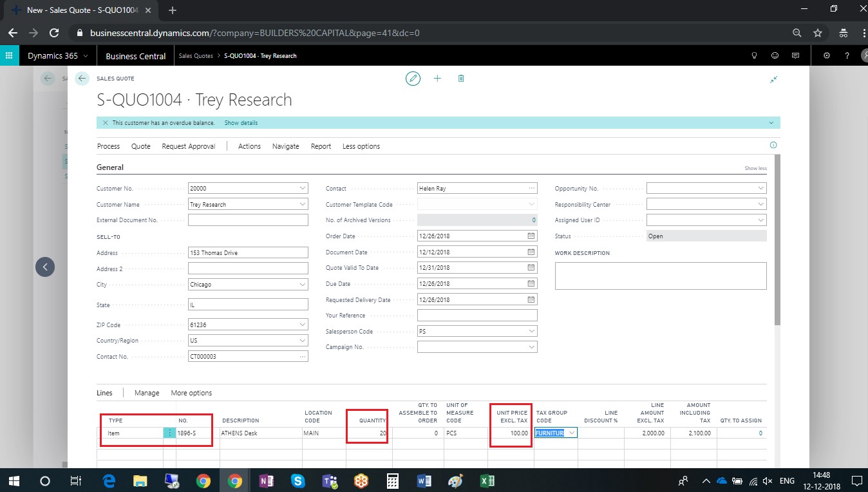Viewport: 868px width, 492px height.
Task: Click the Business Central header link
Action: [136, 56]
